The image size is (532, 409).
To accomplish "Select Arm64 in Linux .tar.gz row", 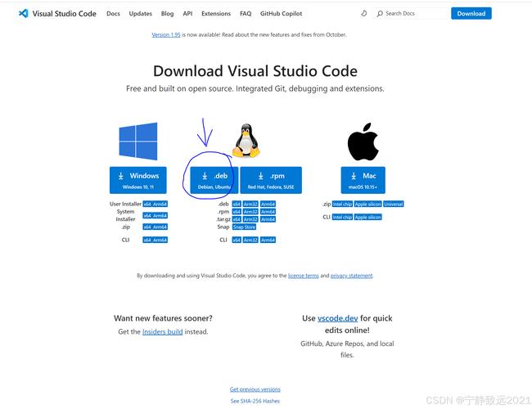I will point(268,219).
